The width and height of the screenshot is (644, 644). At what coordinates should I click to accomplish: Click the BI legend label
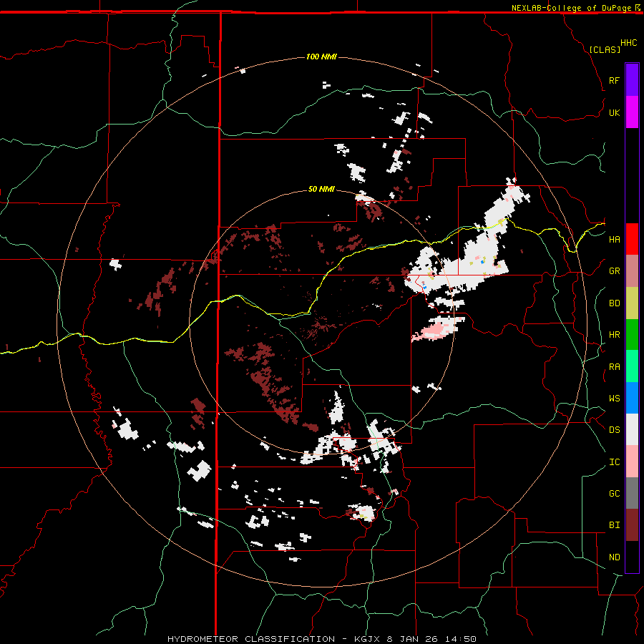pos(614,525)
